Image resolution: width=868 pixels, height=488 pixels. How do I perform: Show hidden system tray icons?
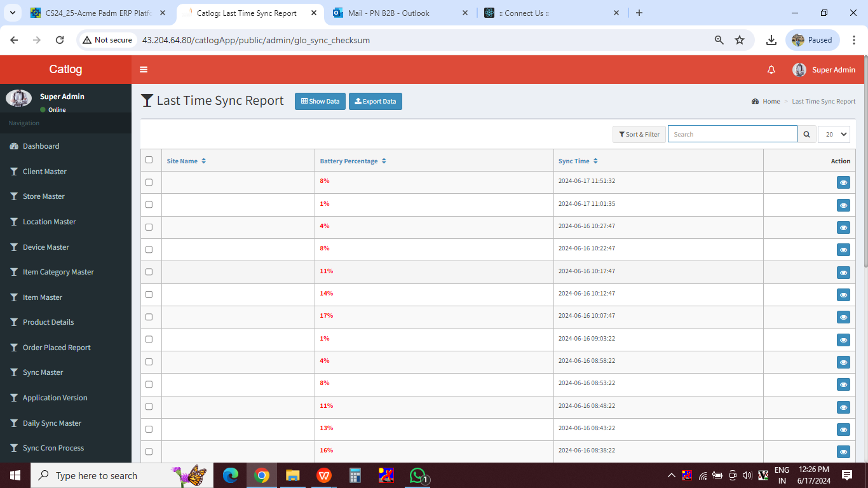click(x=671, y=475)
